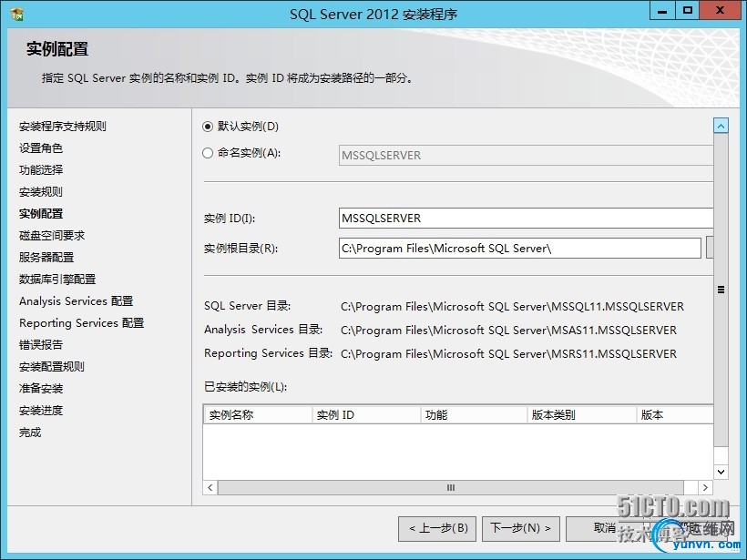Click the installed instances horizontal scrollbar thumb
Screen dimensions: 747x560
451,488
